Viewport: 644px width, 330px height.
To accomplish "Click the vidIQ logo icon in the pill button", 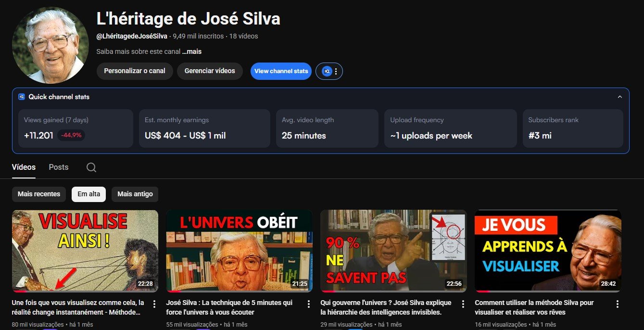I will (x=327, y=71).
